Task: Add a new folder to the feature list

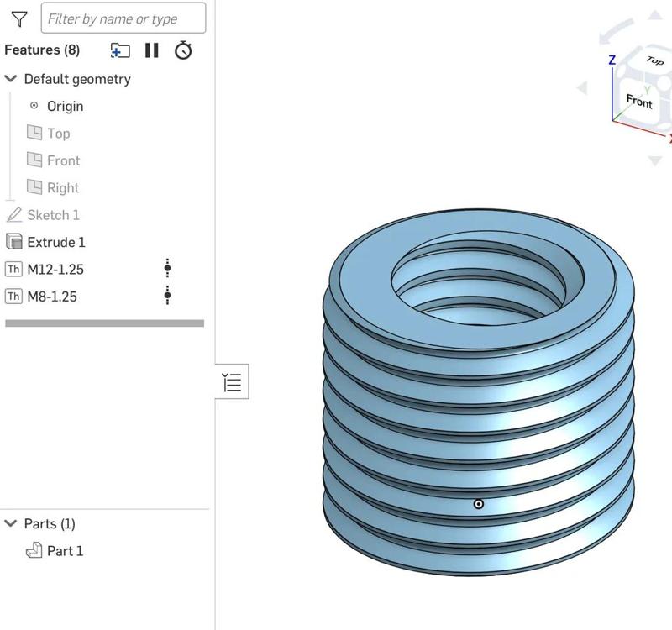Action: pyautogui.click(x=120, y=50)
